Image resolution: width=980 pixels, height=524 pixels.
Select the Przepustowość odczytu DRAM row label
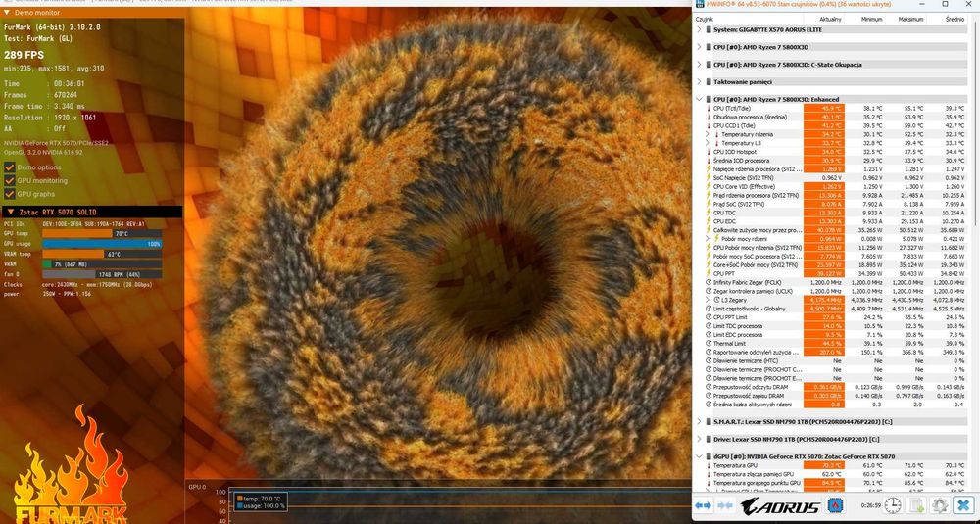point(749,387)
